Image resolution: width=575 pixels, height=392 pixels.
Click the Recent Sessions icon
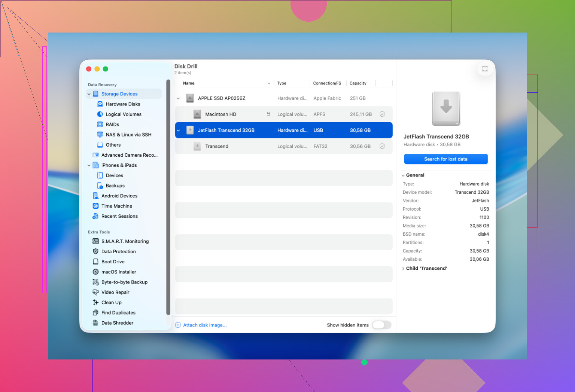pyautogui.click(x=95, y=216)
